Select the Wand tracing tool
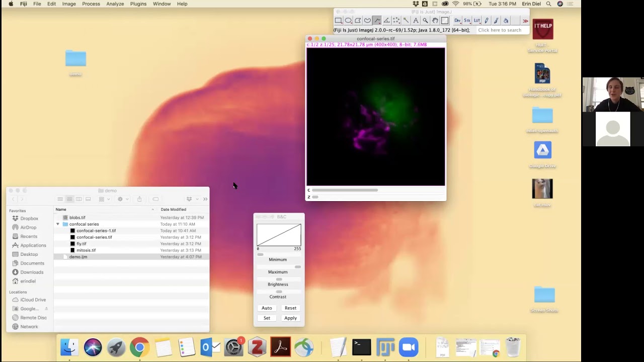The height and width of the screenshot is (362, 644). [x=406, y=21]
